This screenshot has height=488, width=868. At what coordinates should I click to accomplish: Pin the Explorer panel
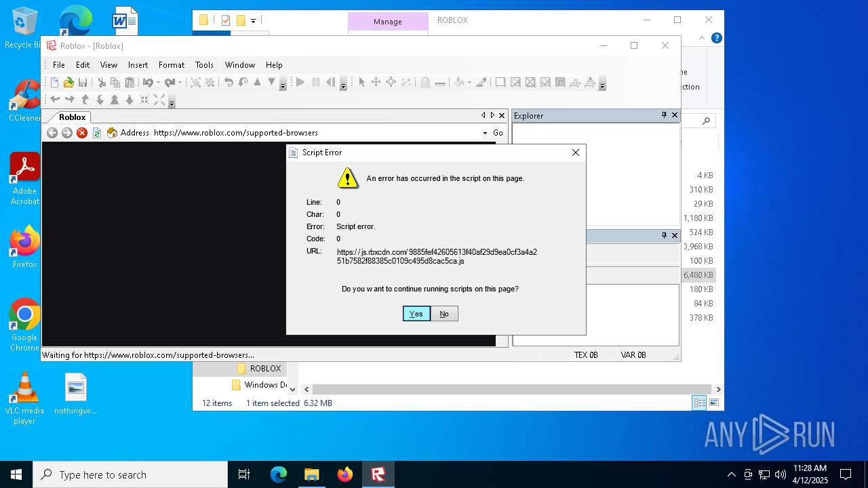664,115
